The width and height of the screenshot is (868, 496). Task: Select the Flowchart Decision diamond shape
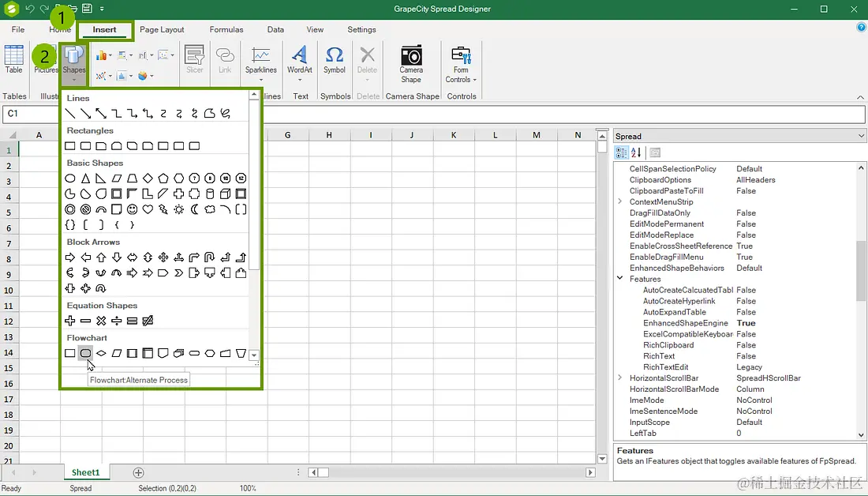click(101, 353)
